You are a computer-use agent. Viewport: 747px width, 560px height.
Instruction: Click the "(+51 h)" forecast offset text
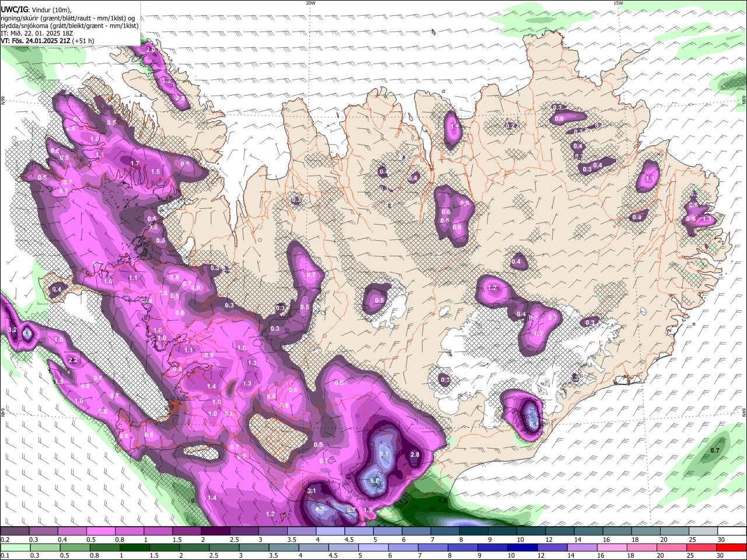point(84,41)
